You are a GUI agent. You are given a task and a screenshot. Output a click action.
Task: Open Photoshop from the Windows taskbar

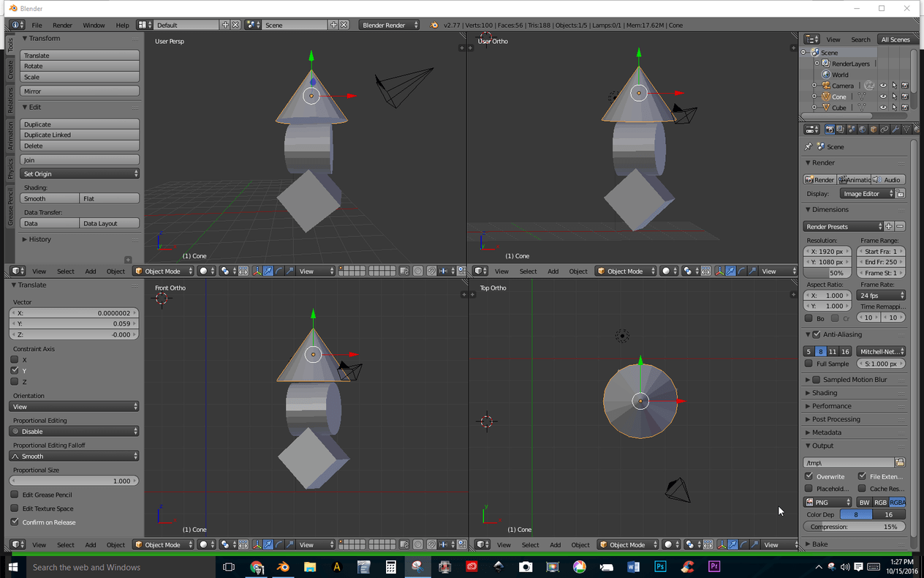[x=660, y=567]
